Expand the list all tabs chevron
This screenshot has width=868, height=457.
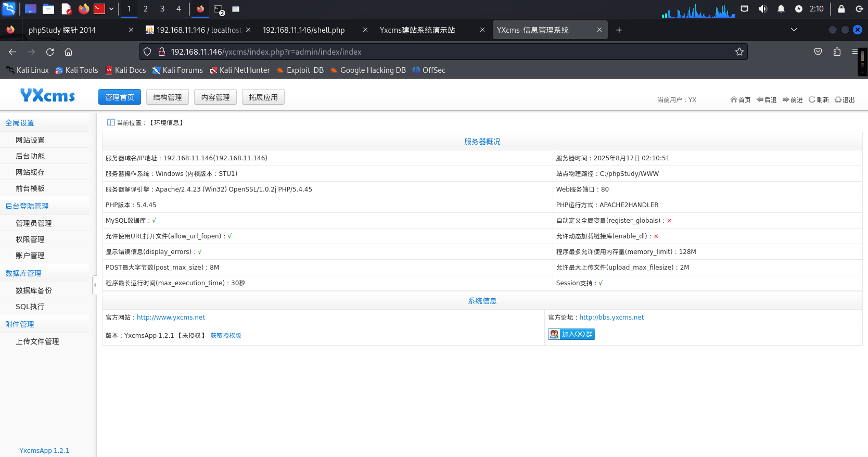pos(794,30)
